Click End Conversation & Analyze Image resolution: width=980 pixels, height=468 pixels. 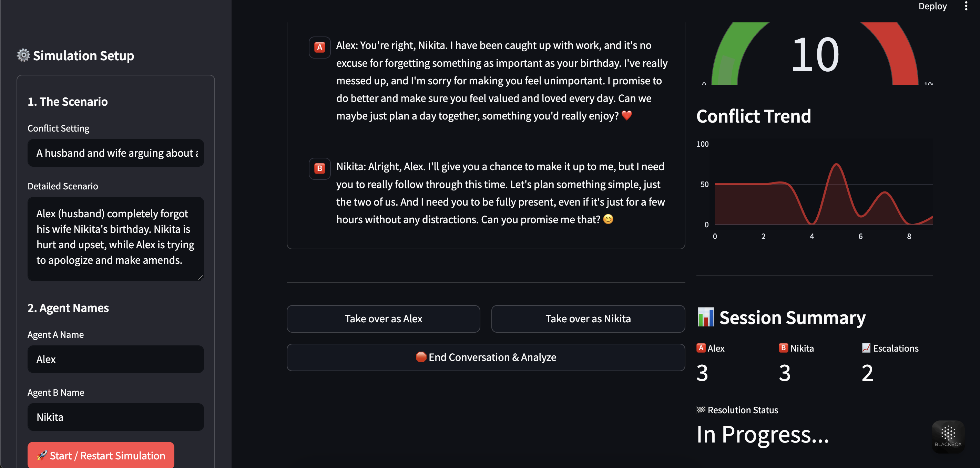(486, 357)
